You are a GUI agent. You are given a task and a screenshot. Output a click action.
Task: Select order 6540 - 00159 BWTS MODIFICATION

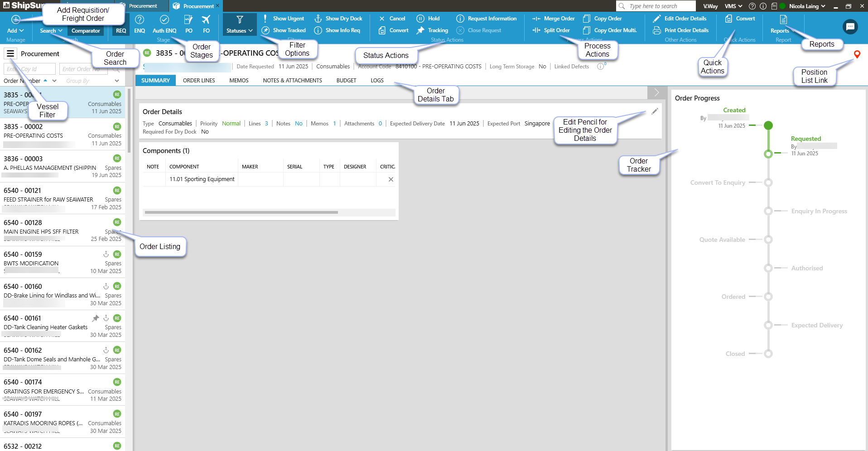click(63, 263)
